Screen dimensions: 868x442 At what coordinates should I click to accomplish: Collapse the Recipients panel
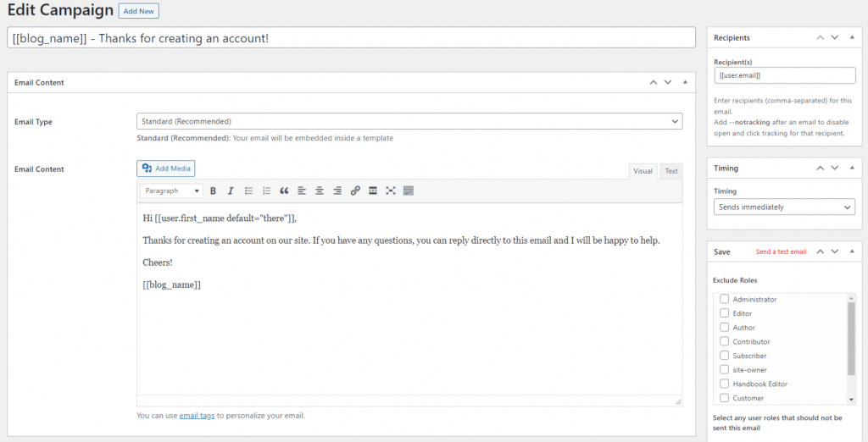[852, 37]
